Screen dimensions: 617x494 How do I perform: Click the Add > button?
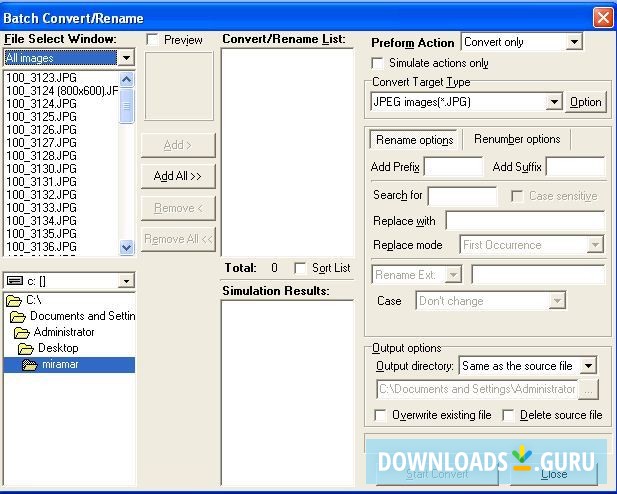178,145
